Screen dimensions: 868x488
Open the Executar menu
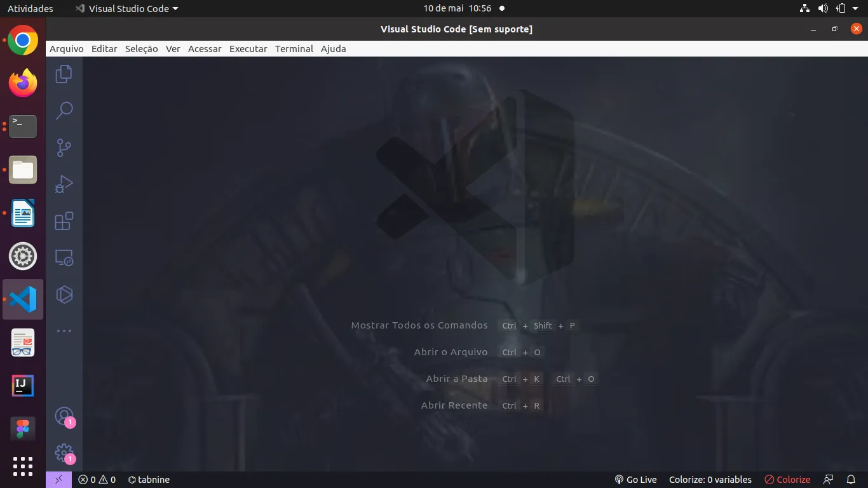click(x=248, y=49)
